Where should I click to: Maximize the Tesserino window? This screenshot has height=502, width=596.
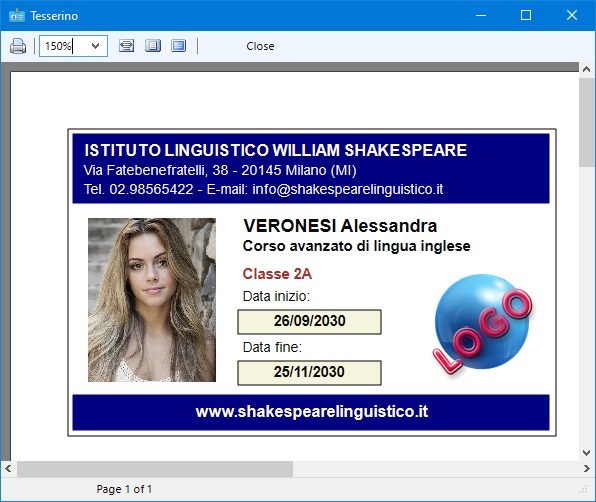tap(526, 15)
